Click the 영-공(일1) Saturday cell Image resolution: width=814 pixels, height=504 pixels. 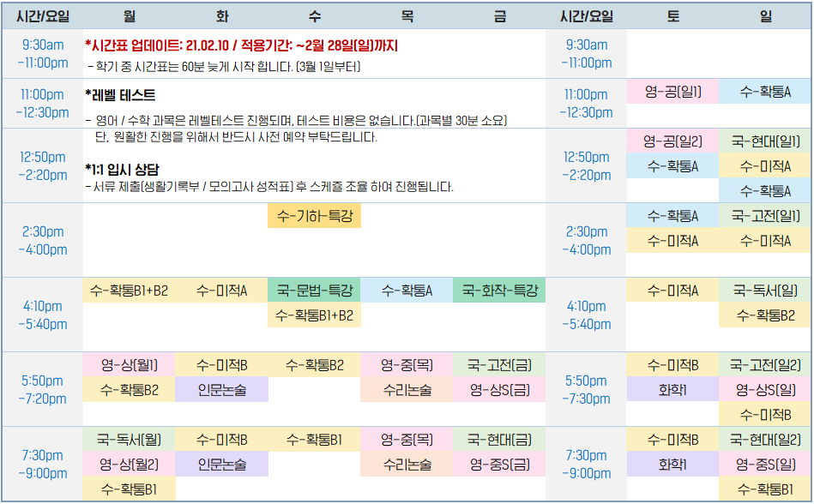tap(672, 92)
